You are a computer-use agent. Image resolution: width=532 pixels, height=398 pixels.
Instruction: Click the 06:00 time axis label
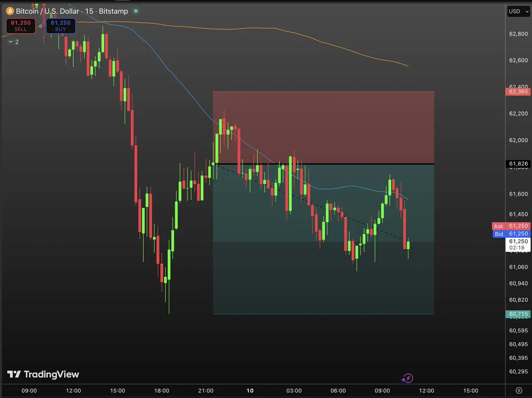338,391
